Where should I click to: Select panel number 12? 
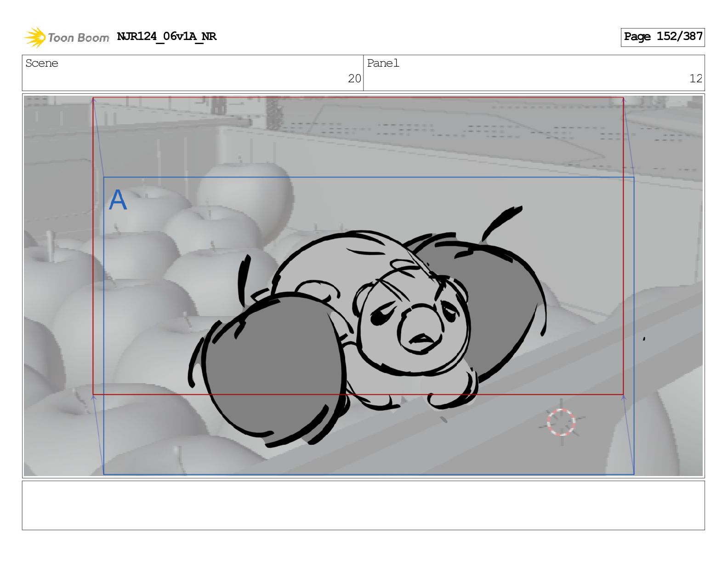tap(696, 79)
